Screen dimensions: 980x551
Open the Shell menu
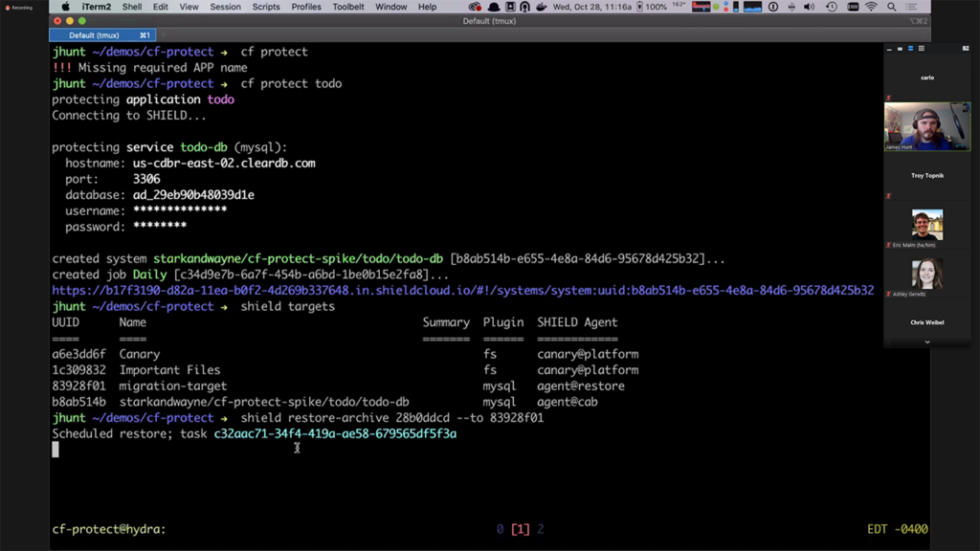[132, 7]
